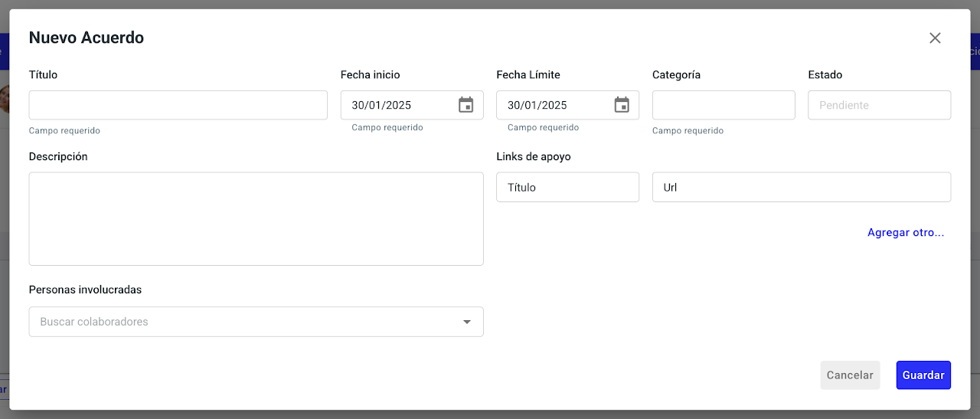Click the 'Estado' label text

[x=825, y=75]
